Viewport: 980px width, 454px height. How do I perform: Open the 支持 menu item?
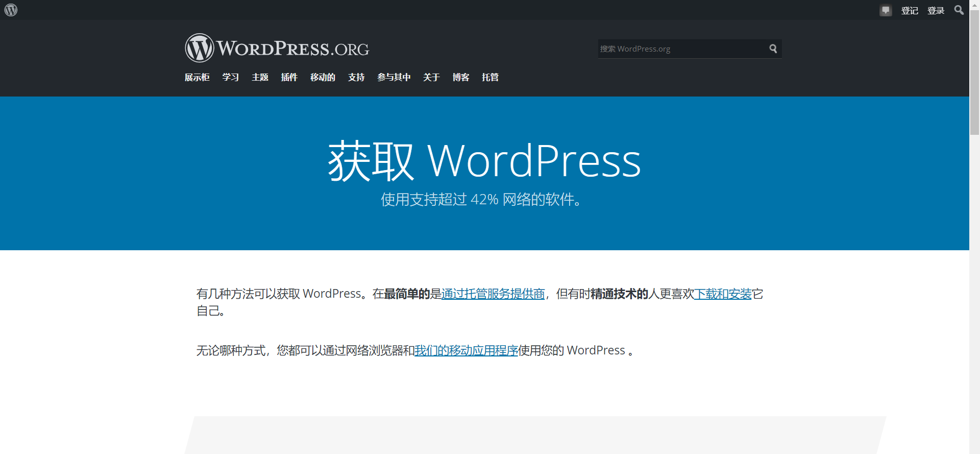pos(356,77)
